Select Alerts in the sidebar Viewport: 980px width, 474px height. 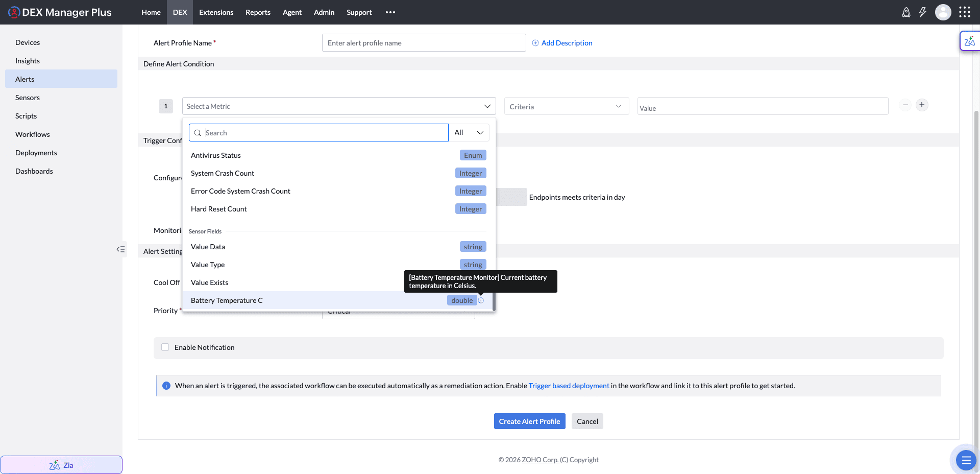[61, 79]
